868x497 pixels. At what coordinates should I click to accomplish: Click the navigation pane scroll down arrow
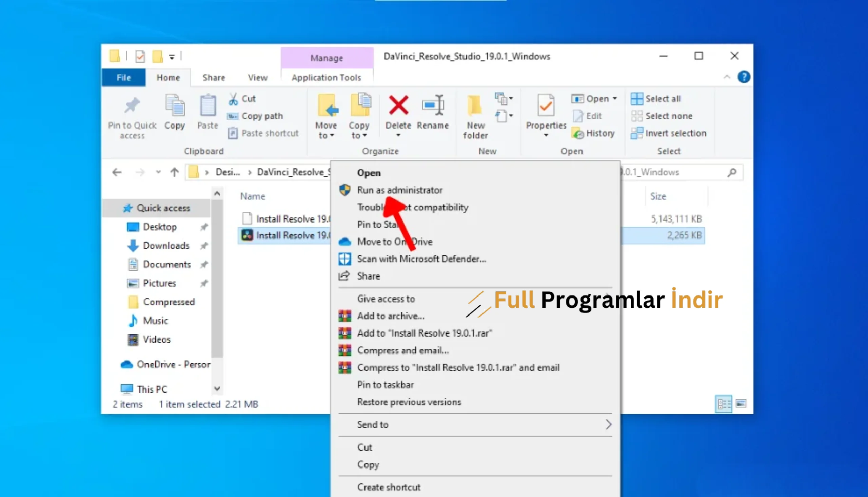pos(217,389)
